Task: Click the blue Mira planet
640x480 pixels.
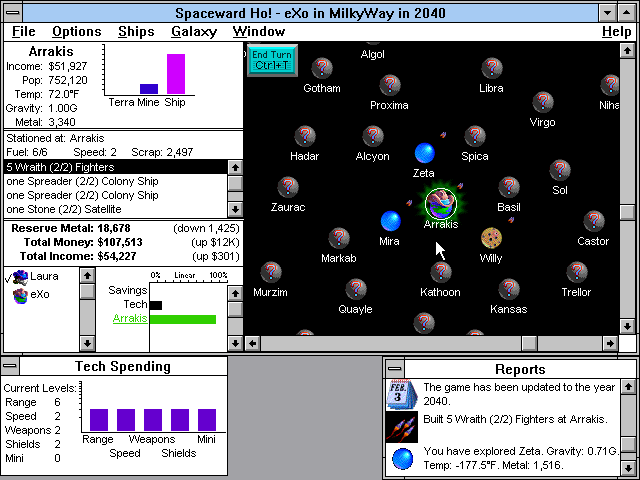Action: [x=390, y=221]
